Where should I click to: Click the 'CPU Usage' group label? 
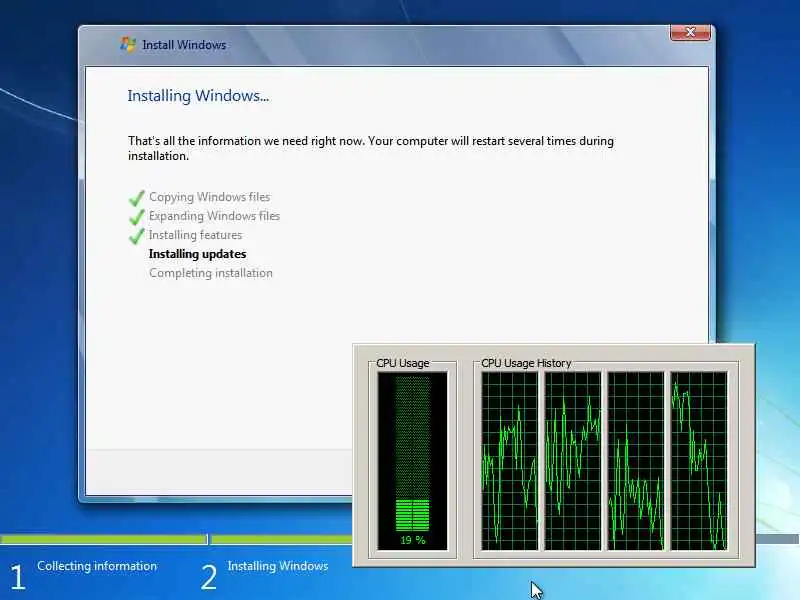403,363
